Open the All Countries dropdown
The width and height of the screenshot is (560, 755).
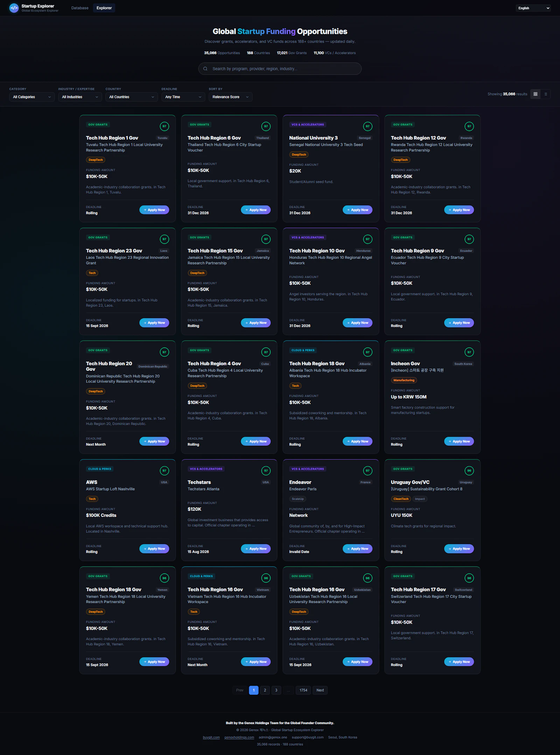[132, 97]
